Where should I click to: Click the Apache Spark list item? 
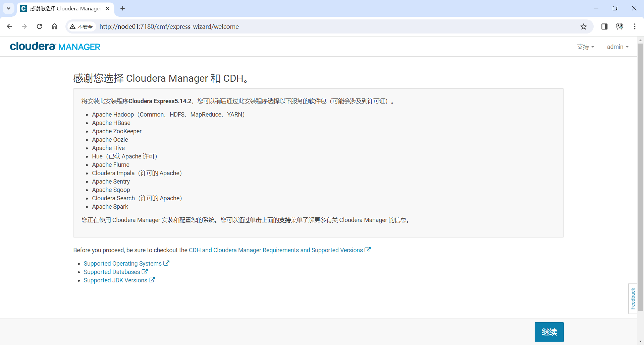point(110,207)
